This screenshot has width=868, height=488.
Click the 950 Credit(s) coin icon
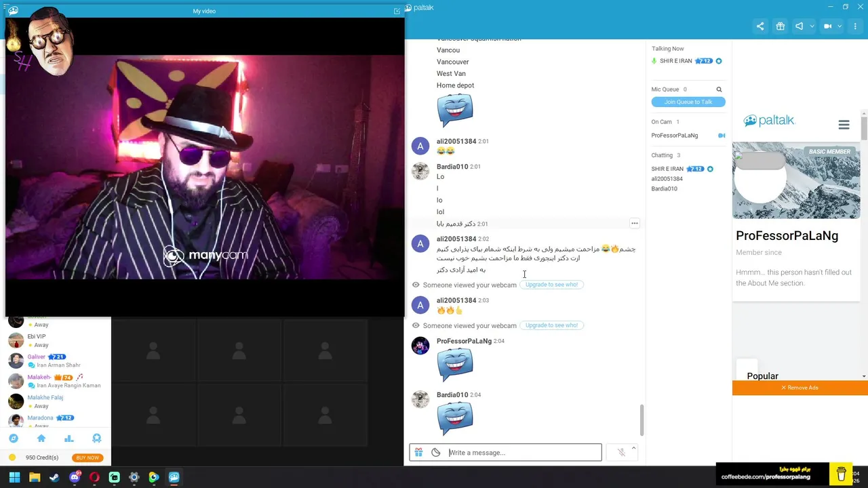[13, 457]
